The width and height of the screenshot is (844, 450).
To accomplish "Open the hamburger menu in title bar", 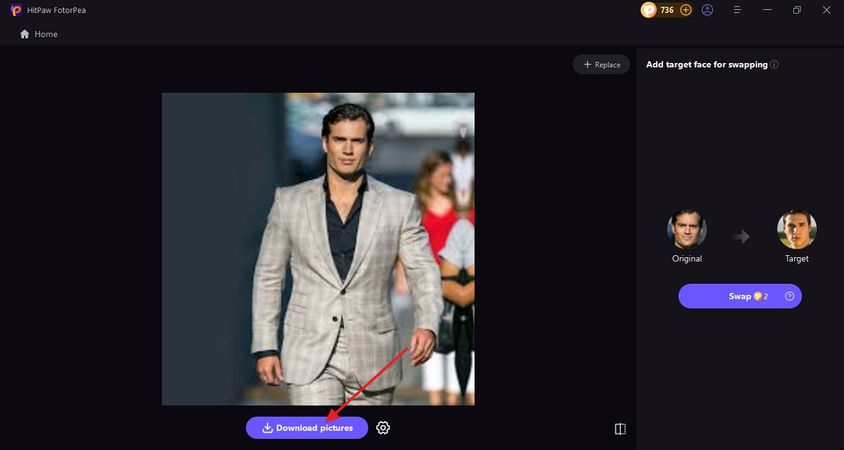I will 737,10.
